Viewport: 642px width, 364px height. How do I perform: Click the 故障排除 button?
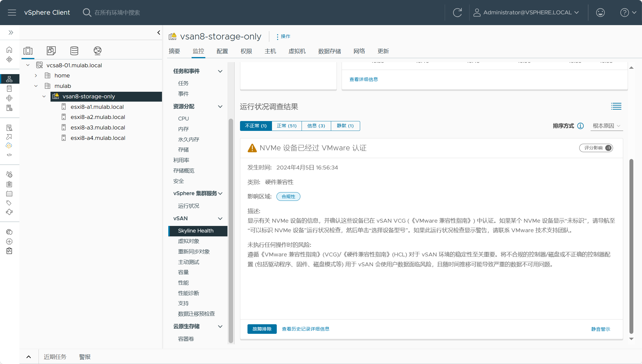coord(262,329)
